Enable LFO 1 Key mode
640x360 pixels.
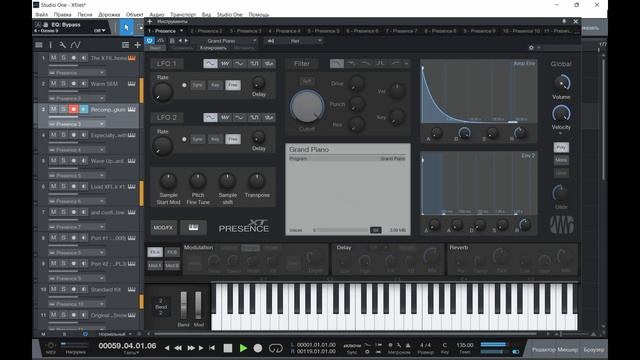[x=215, y=85]
